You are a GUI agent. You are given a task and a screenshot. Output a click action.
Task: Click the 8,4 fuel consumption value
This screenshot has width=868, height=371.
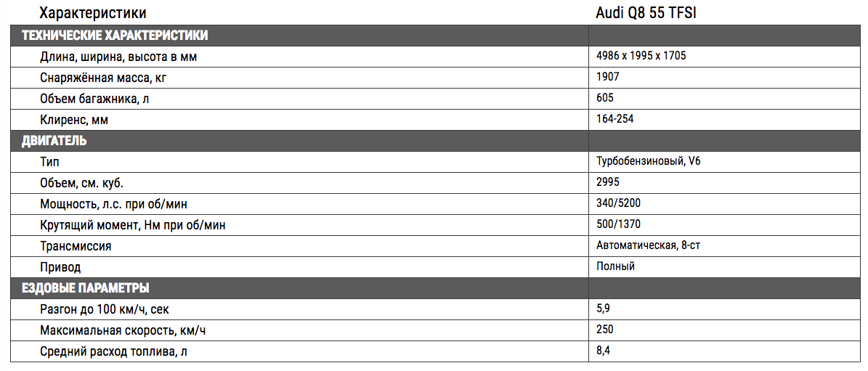click(604, 351)
